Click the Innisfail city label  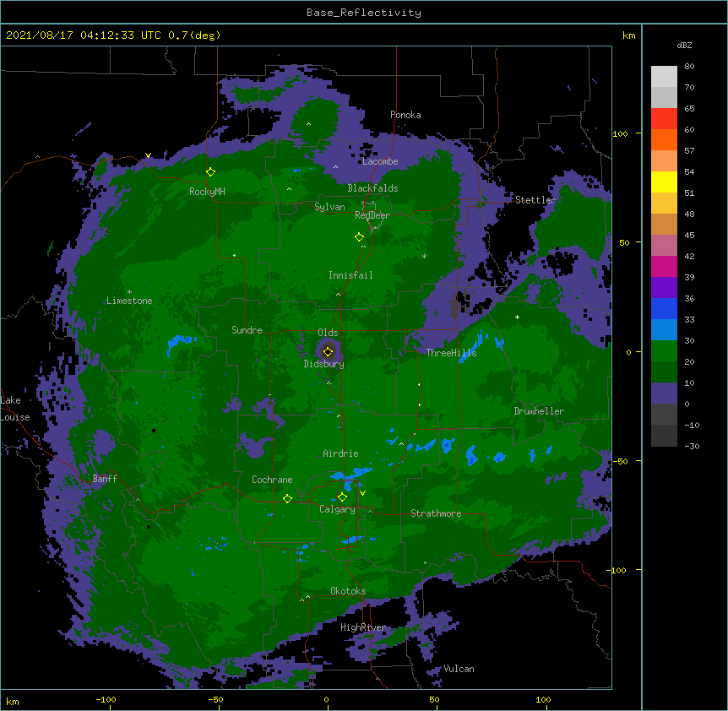click(350, 275)
